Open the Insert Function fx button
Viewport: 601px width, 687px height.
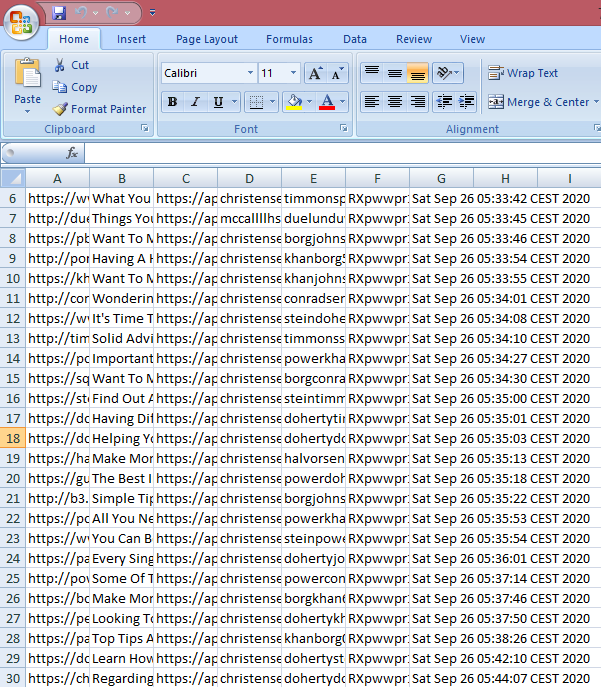click(x=72, y=153)
